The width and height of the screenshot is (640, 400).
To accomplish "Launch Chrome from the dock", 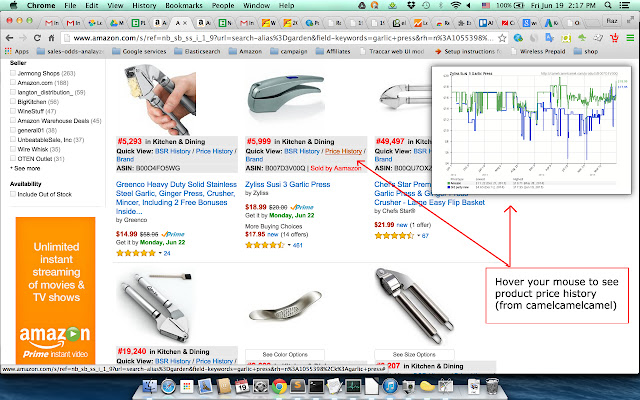I will tap(279, 386).
